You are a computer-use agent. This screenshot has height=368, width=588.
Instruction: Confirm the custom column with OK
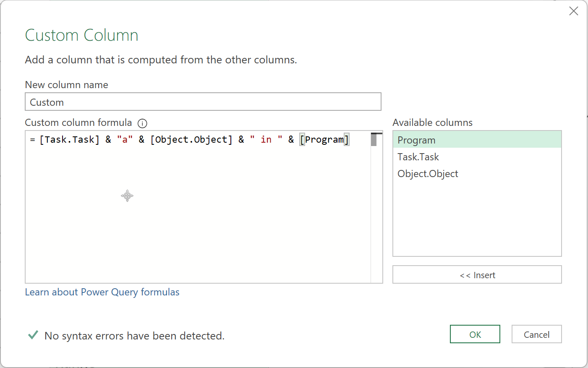pyautogui.click(x=475, y=334)
